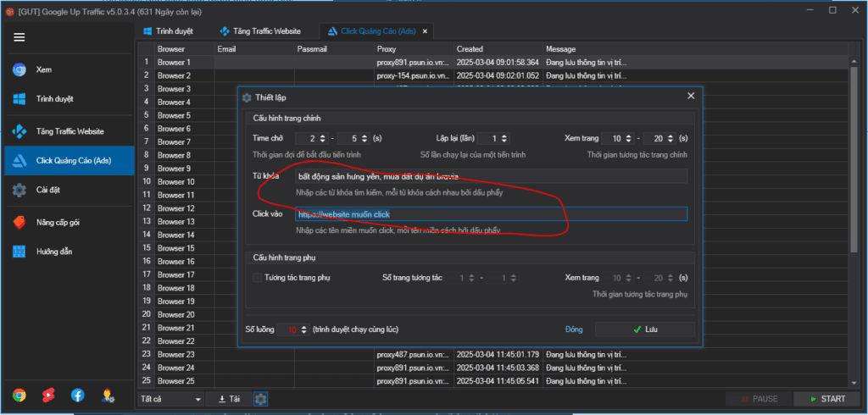Click the Email column header

click(x=254, y=48)
